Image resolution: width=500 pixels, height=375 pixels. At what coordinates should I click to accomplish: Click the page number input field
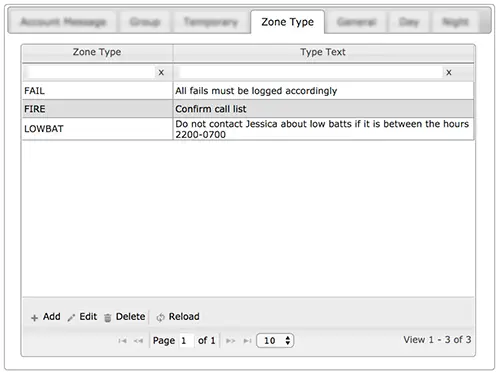pyautogui.click(x=186, y=341)
